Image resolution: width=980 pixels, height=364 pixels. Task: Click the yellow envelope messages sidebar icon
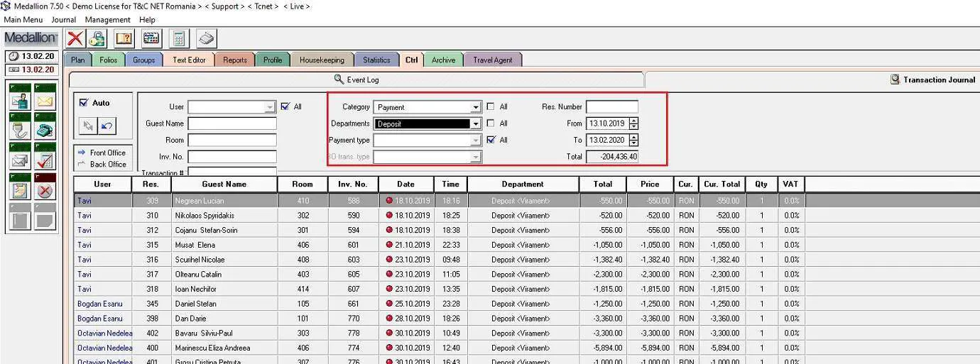(45, 99)
